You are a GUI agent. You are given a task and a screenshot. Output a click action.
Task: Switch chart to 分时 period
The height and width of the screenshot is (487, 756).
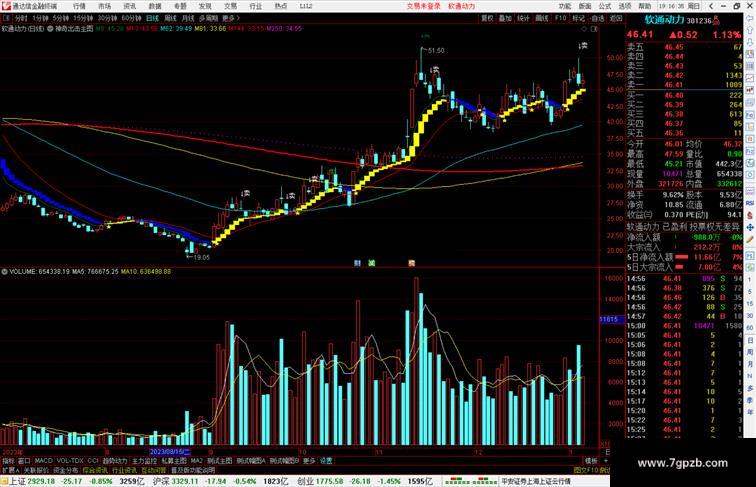[x=21, y=18]
